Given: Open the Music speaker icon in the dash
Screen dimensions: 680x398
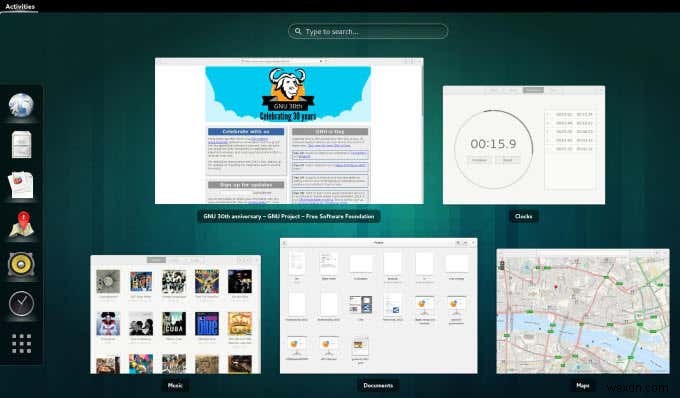Looking at the screenshot, I should coord(21,264).
